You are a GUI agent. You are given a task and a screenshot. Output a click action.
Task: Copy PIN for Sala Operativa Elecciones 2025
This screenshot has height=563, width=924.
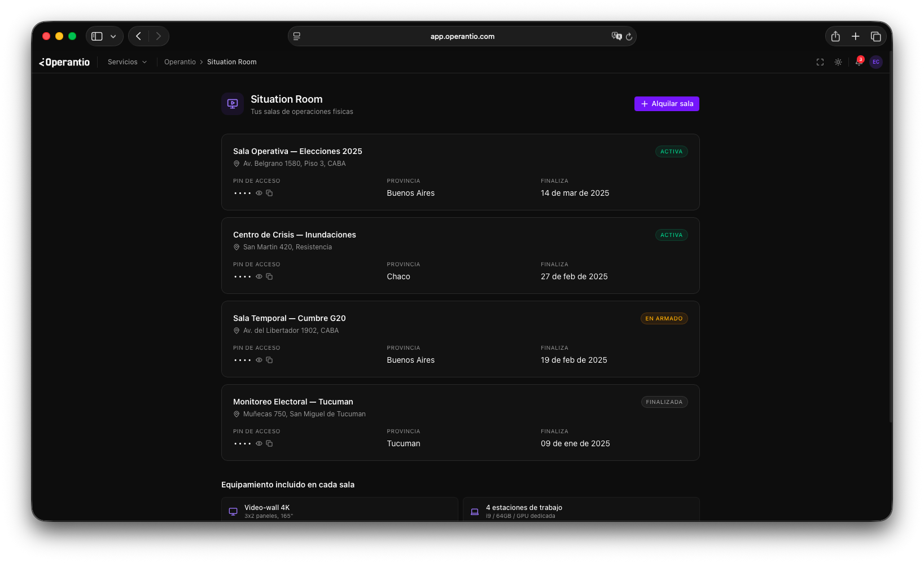click(269, 193)
